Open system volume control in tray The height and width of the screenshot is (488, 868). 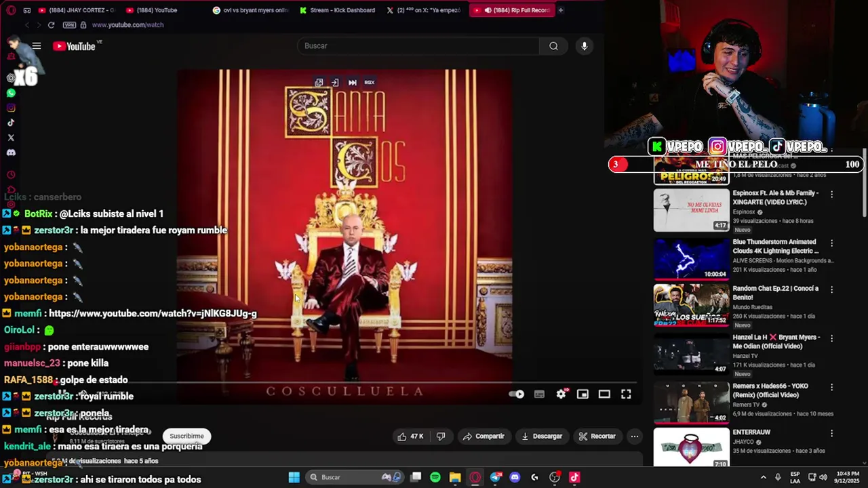(823, 477)
